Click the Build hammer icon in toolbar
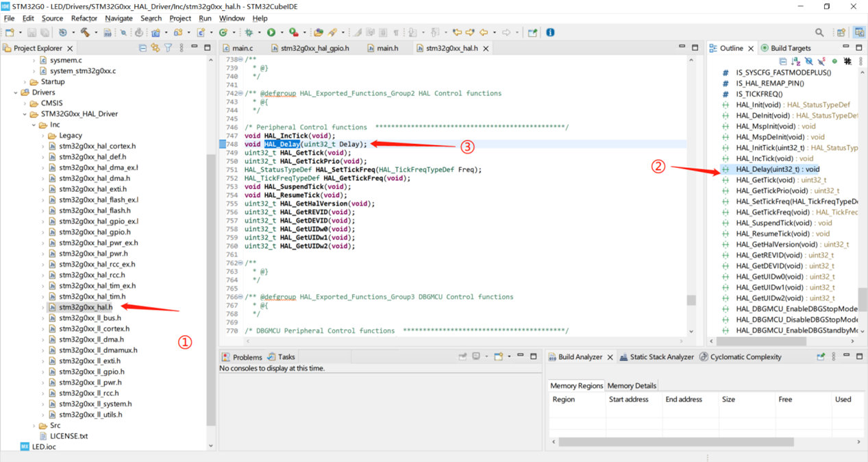The height and width of the screenshot is (462, 868). [x=85, y=32]
